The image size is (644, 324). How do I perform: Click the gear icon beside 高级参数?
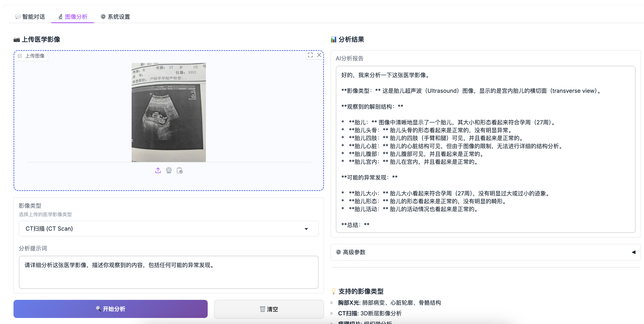pos(338,252)
